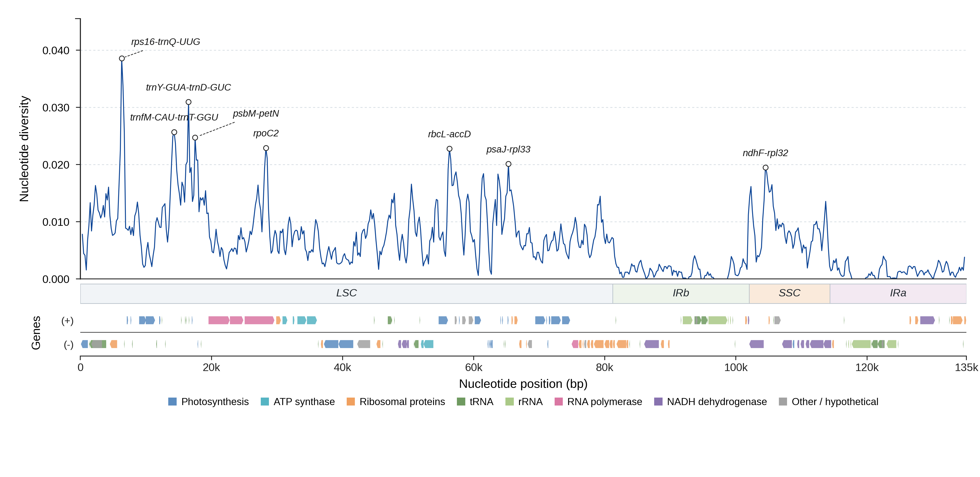Click the "rpoC2" annotation text
The image size is (980, 477).
coord(266,133)
